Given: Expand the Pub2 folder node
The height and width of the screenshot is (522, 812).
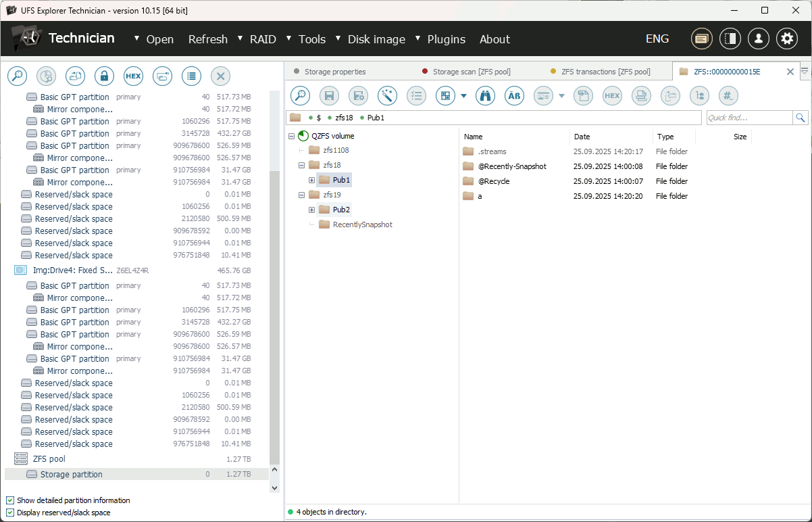Looking at the screenshot, I should (311, 210).
